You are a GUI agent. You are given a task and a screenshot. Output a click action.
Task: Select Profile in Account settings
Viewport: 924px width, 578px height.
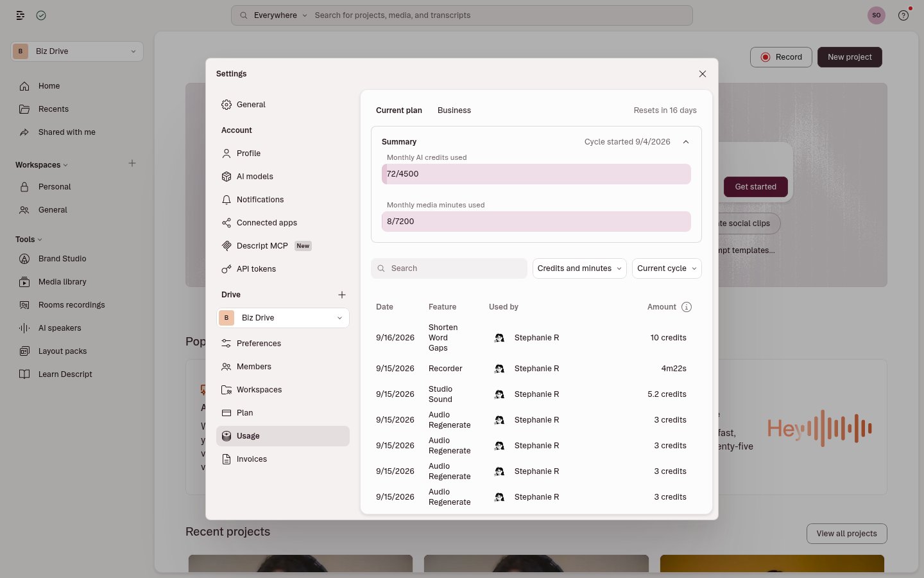(x=283, y=153)
